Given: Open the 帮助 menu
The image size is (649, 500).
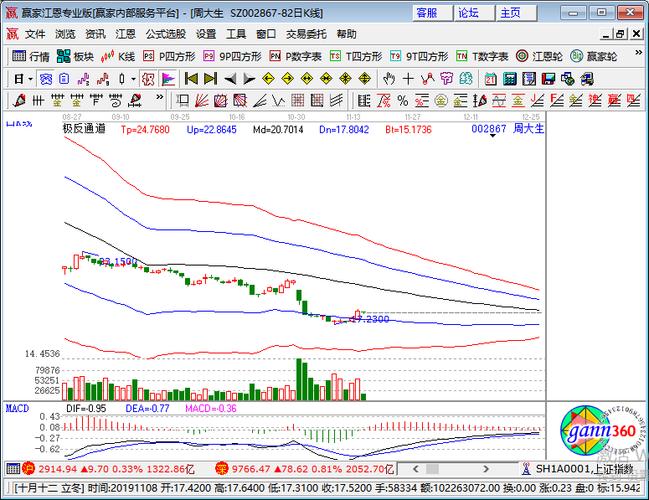Looking at the screenshot, I should click(346, 34).
